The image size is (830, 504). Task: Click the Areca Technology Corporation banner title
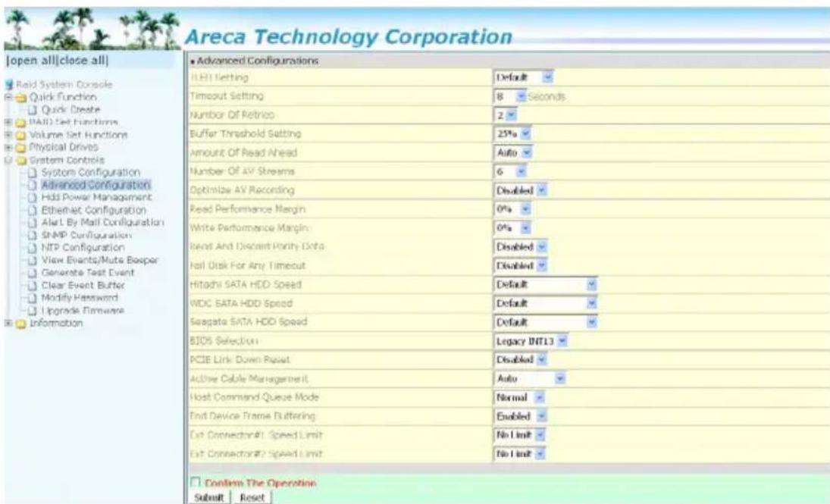click(349, 36)
